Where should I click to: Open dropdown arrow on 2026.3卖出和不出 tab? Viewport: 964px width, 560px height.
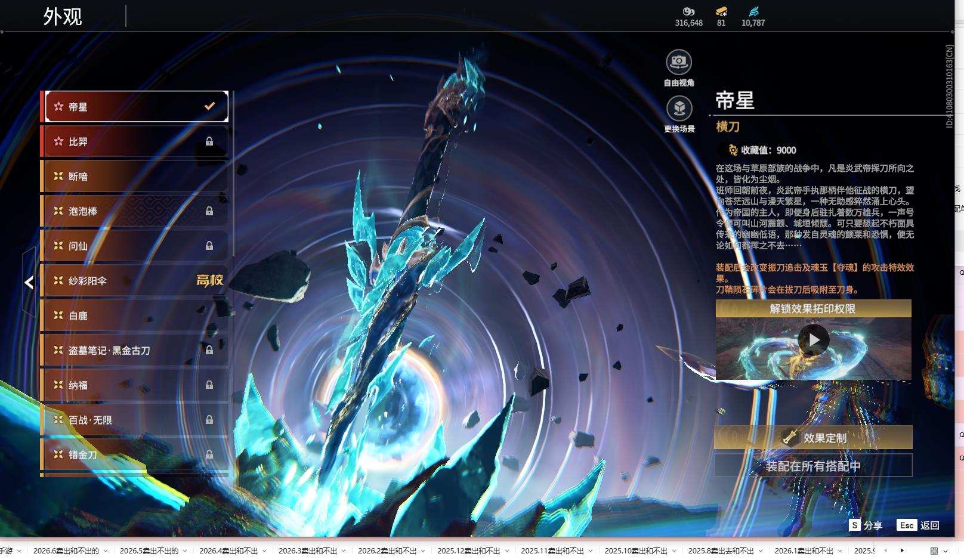pyautogui.click(x=344, y=551)
